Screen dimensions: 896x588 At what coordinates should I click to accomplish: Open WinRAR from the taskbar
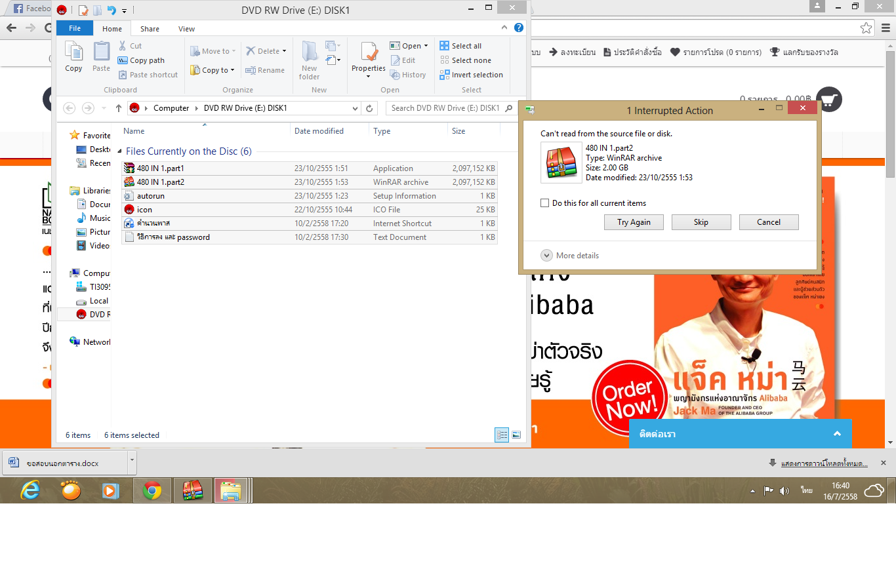point(192,490)
